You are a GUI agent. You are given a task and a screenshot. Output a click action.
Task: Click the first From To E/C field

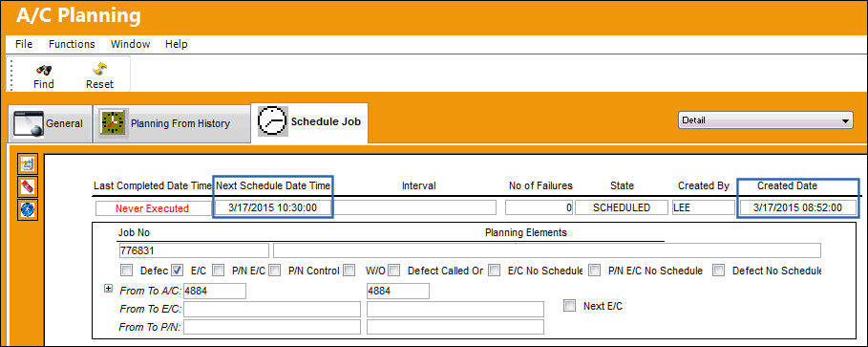(272, 310)
